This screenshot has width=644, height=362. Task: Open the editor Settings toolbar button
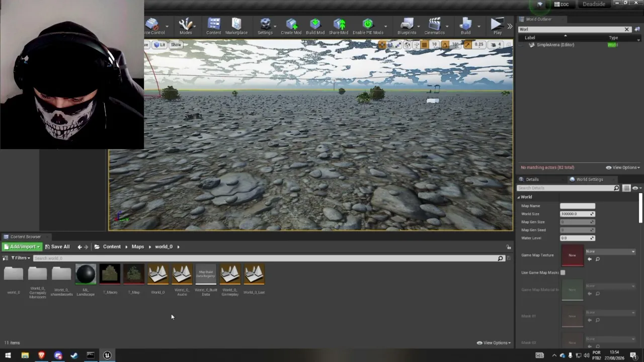point(265,26)
